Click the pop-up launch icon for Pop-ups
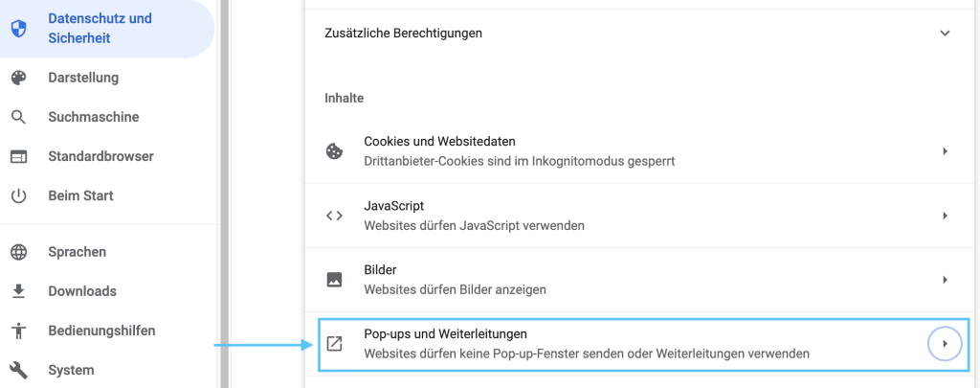The height and width of the screenshot is (388, 980). point(334,343)
